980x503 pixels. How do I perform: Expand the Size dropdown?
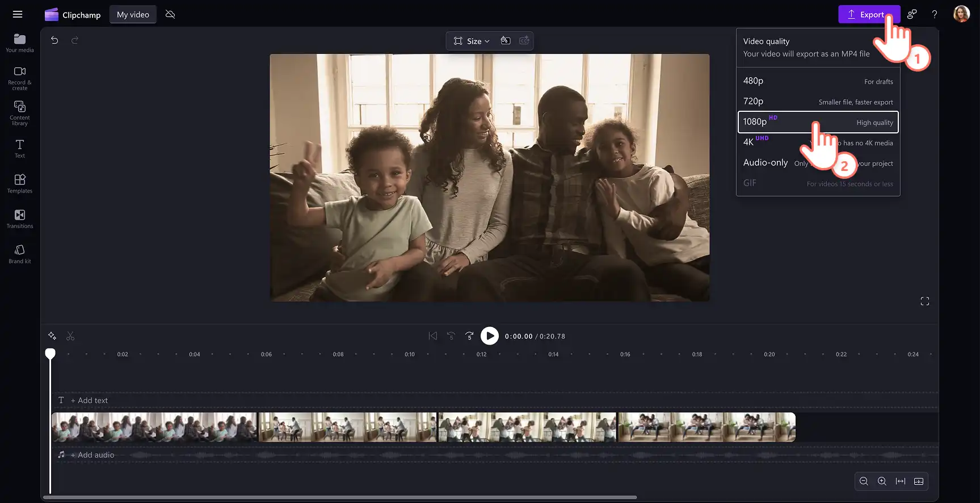tap(472, 41)
